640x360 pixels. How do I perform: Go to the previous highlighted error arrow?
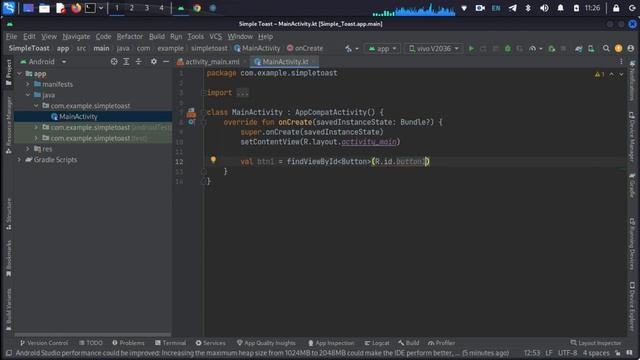point(611,74)
